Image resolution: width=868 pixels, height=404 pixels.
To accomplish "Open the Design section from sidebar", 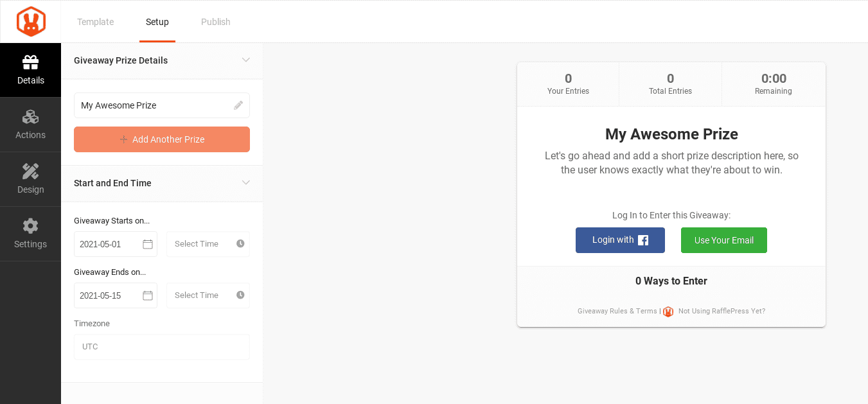I will [x=30, y=179].
